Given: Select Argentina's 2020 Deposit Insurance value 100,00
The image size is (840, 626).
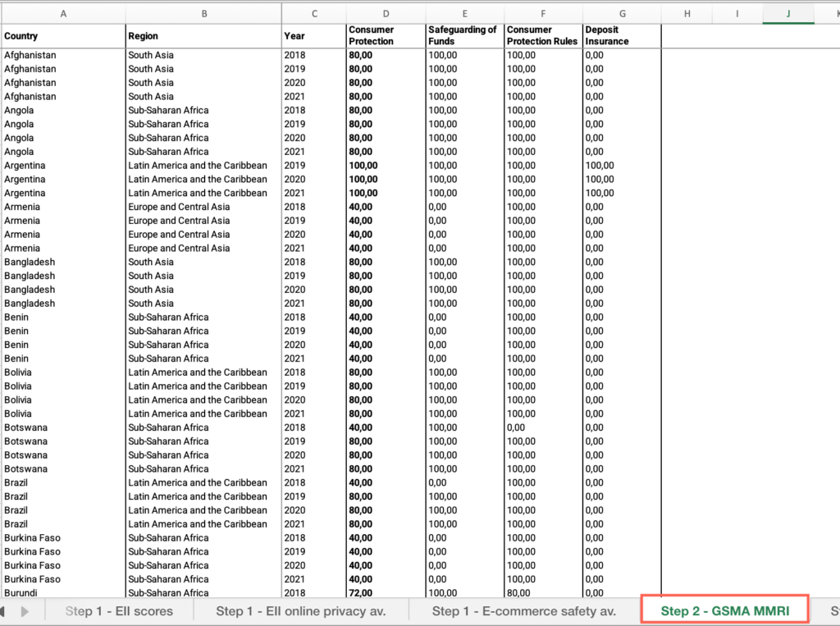Looking at the screenshot, I should click(x=622, y=180).
